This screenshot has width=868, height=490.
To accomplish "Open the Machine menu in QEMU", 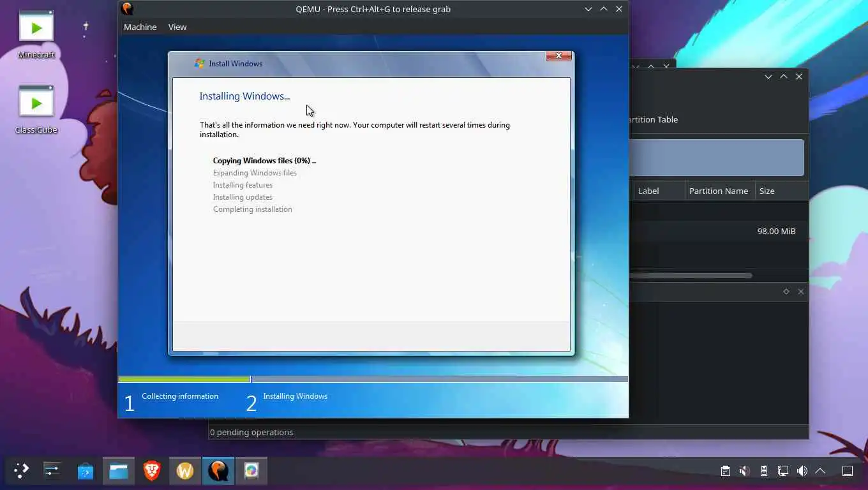I will coord(140,27).
